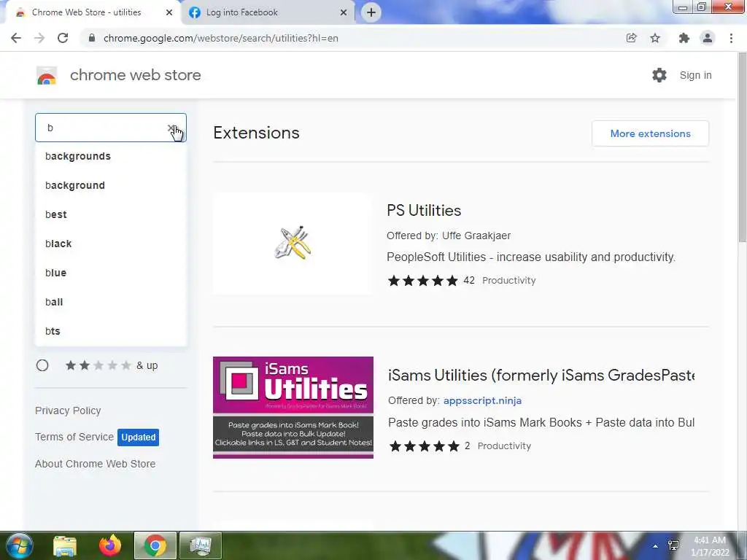View site security lock info
747x560 pixels.
92,38
